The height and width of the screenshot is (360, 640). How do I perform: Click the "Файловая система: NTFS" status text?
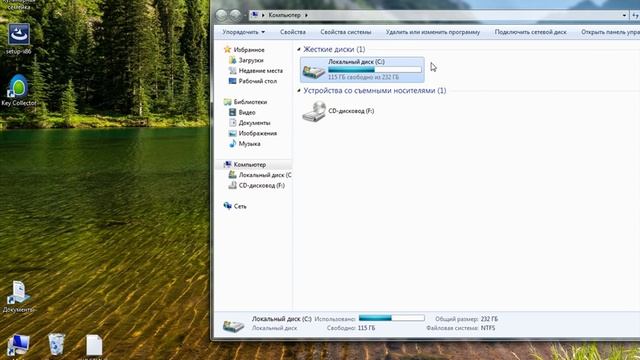click(x=460, y=328)
